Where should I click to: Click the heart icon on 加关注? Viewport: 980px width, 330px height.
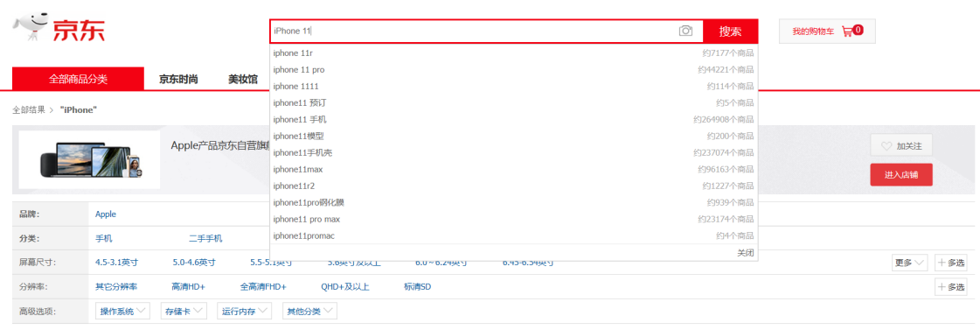pyautogui.click(x=886, y=146)
